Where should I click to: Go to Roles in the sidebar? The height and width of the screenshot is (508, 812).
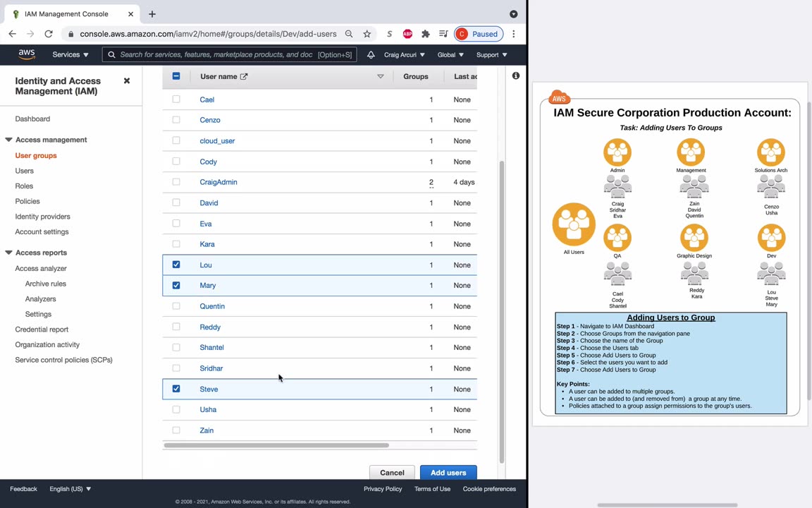pos(24,186)
